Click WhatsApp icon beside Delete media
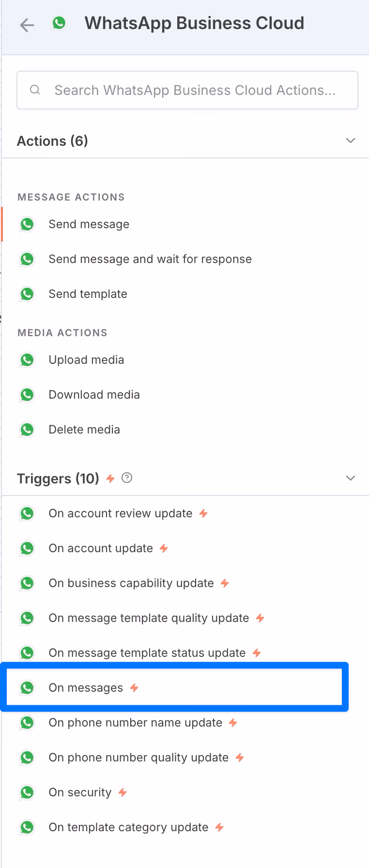Image resolution: width=369 pixels, height=868 pixels. pos(27,430)
